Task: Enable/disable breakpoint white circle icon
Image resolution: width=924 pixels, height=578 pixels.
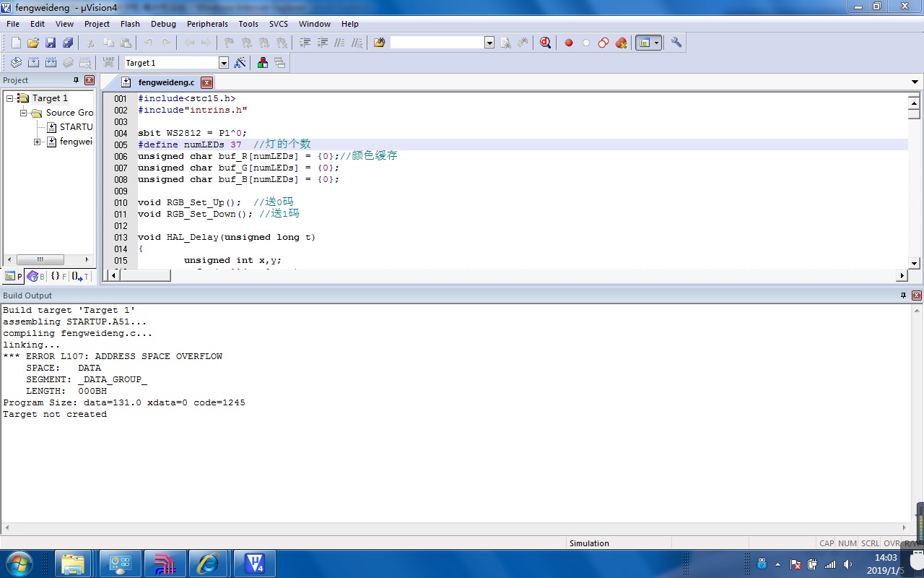Action: point(585,43)
